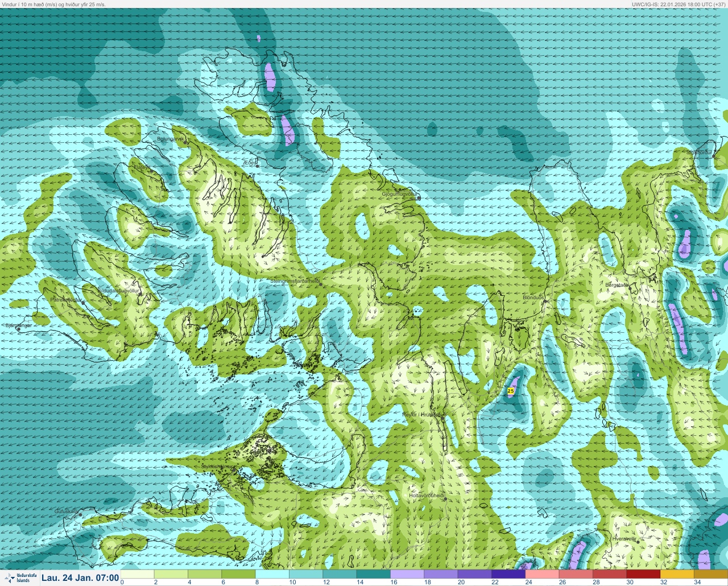Pick the salmon 26–28 m/s legend swatch

pos(576,574)
